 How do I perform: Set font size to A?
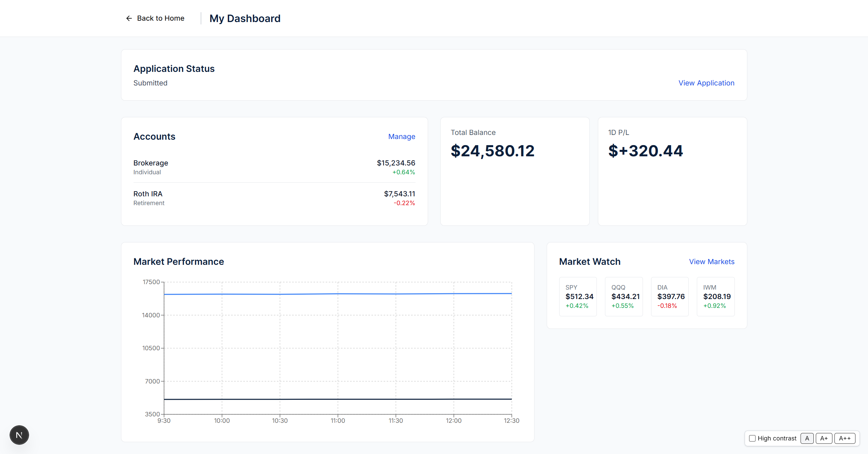click(807, 438)
